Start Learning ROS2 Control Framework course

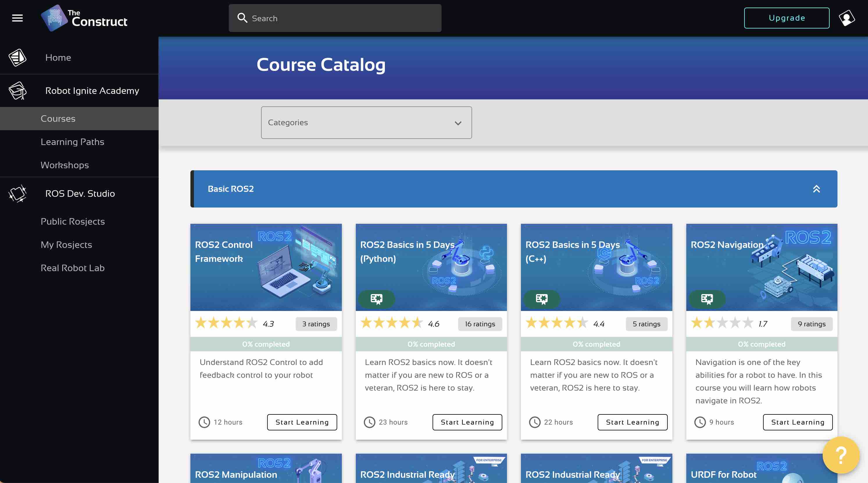302,422
